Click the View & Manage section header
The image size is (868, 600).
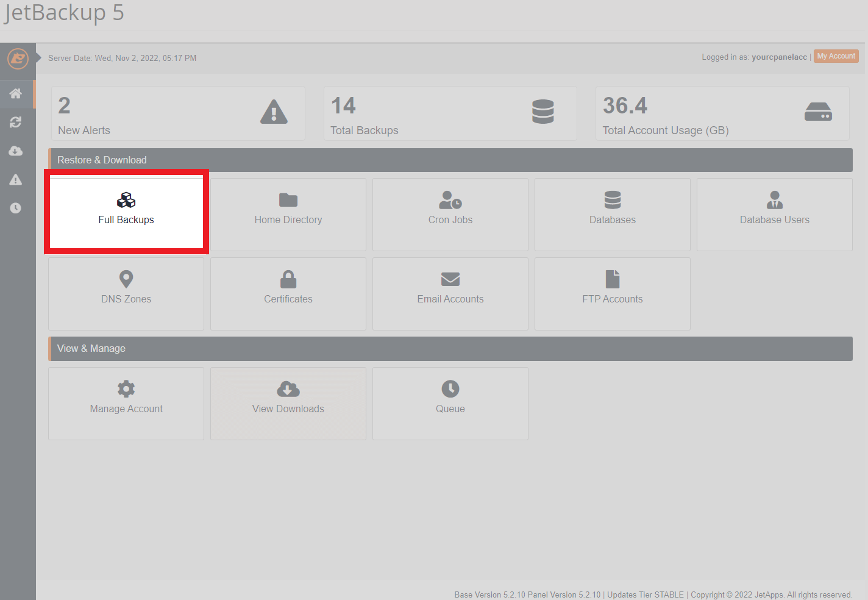(450, 349)
